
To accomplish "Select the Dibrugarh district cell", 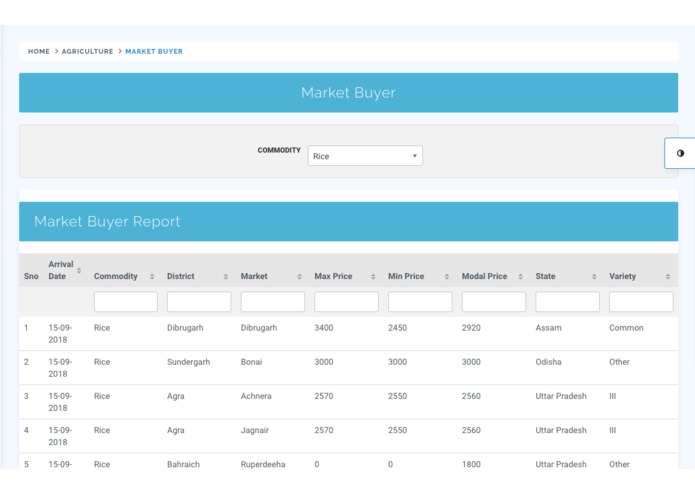I will click(x=185, y=328).
